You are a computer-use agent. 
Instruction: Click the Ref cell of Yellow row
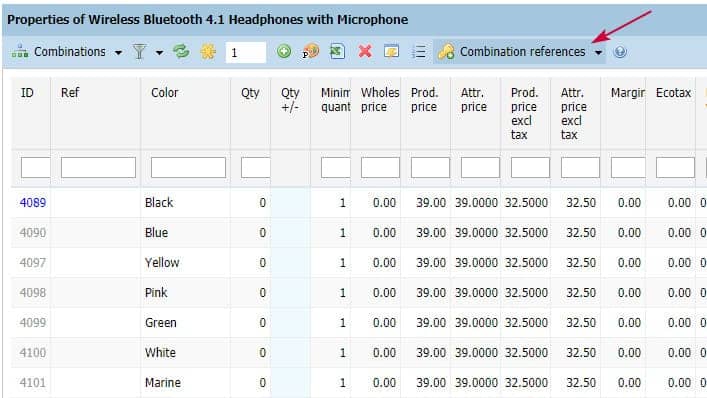pyautogui.click(x=96, y=263)
